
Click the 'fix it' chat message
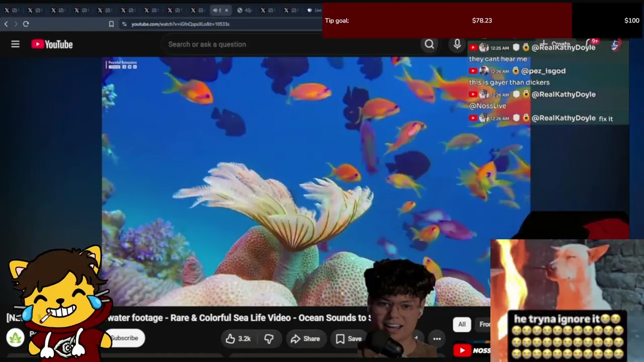606,119
